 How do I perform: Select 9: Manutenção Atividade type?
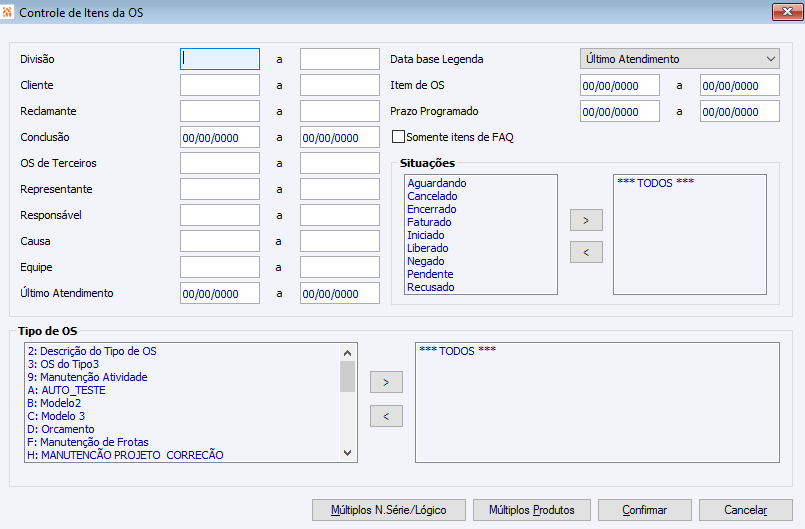pyautogui.click(x=87, y=377)
